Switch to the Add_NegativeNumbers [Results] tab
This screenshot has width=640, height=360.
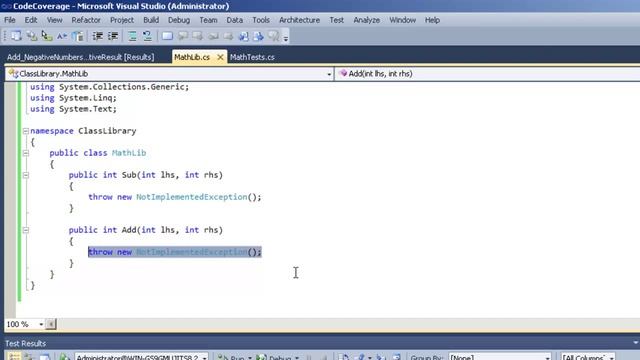[x=81, y=57]
